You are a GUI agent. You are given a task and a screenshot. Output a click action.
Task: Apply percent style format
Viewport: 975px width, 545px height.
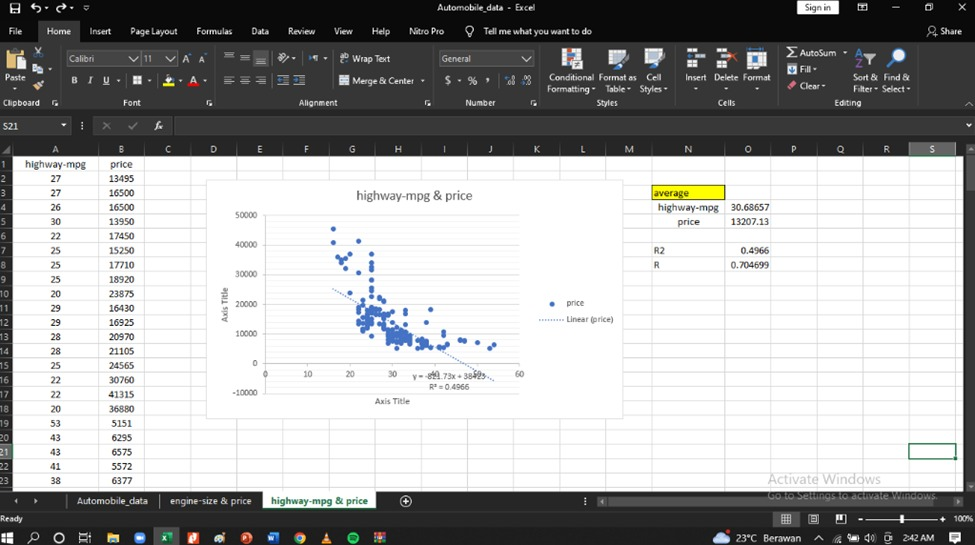click(x=473, y=81)
